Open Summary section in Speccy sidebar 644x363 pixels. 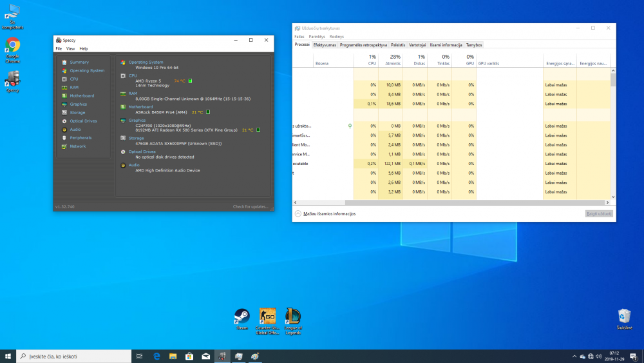[x=79, y=62]
